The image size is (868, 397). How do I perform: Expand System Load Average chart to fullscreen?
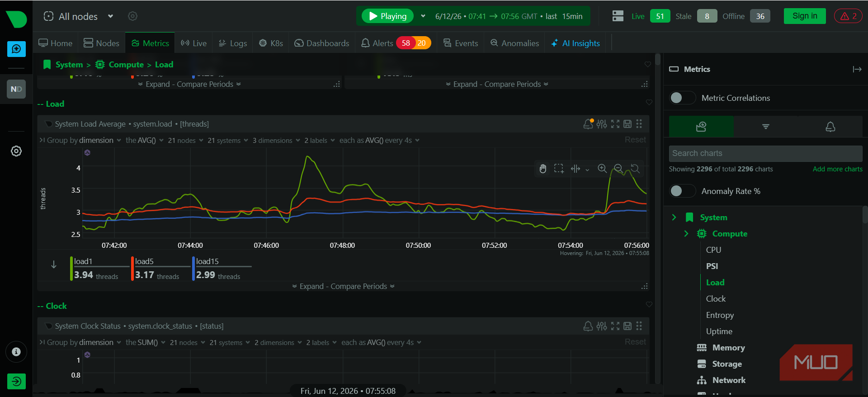click(615, 124)
